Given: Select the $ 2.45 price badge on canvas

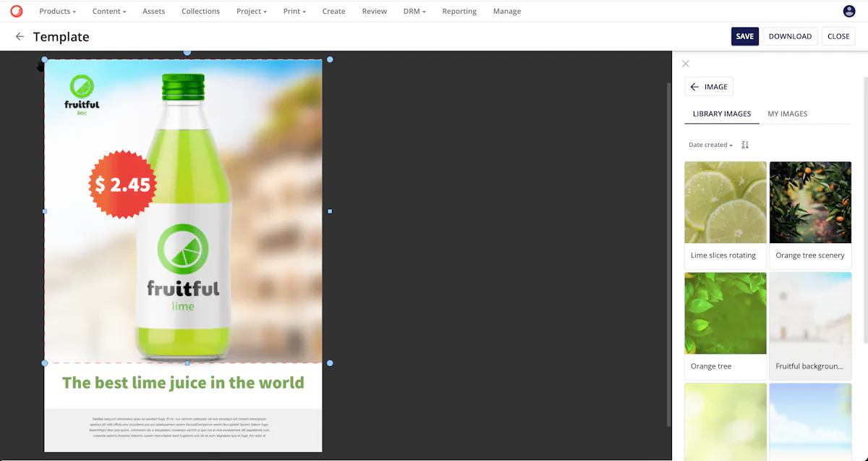Looking at the screenshot, I should (122, 185).
